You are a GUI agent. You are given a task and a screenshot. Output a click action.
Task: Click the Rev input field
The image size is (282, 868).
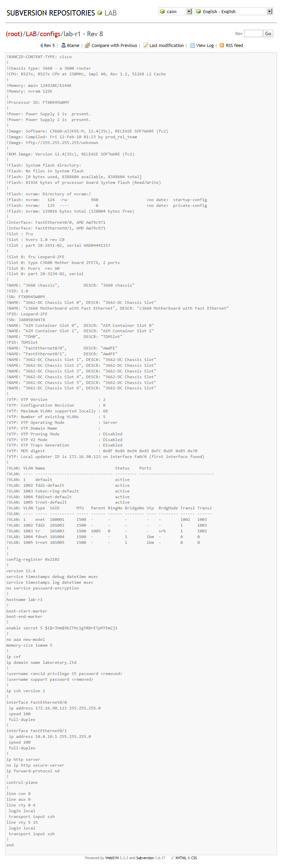253,33
